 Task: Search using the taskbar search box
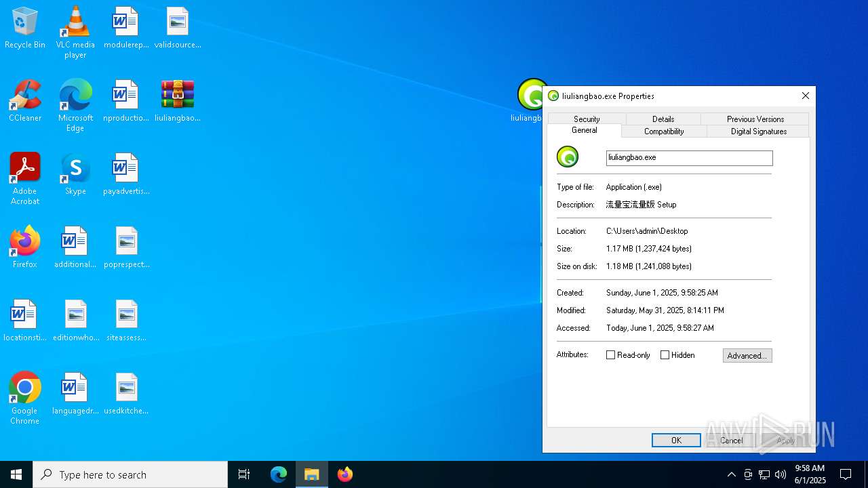130,474
